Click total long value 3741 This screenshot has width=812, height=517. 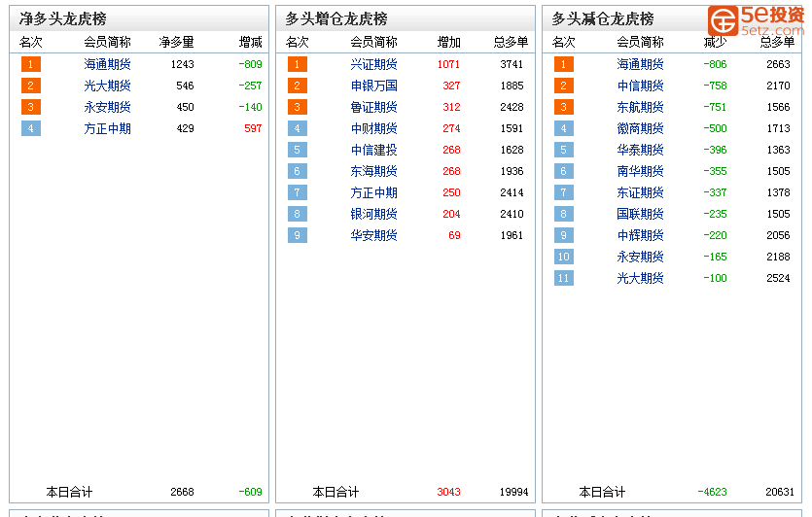tap(512, 64)
